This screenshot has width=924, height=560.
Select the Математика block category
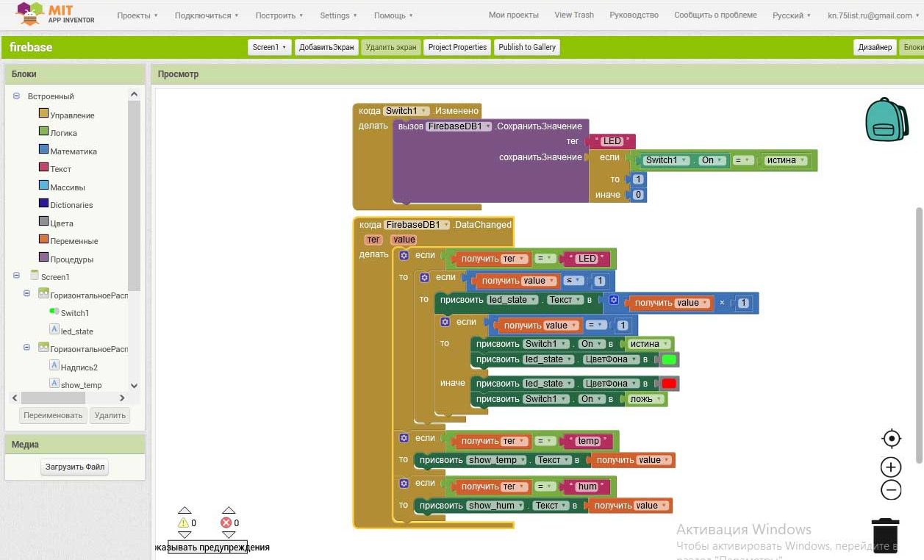pos(73,151)
